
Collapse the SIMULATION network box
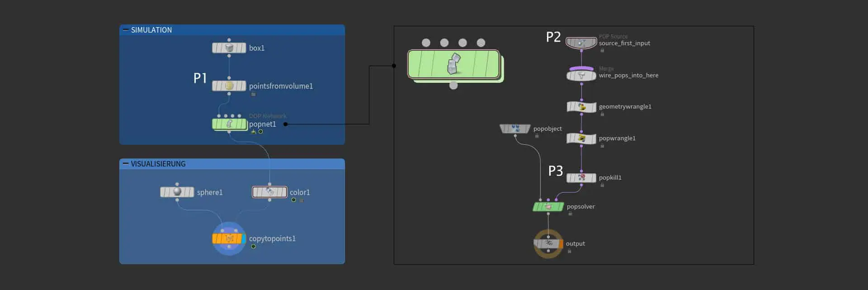126,30
